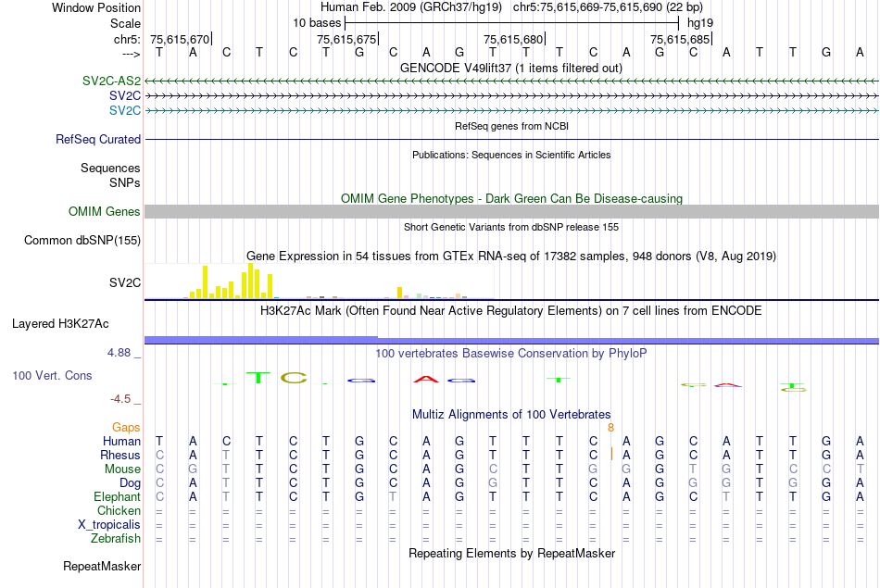Click the Chicken species row label

tap(119, 510)
